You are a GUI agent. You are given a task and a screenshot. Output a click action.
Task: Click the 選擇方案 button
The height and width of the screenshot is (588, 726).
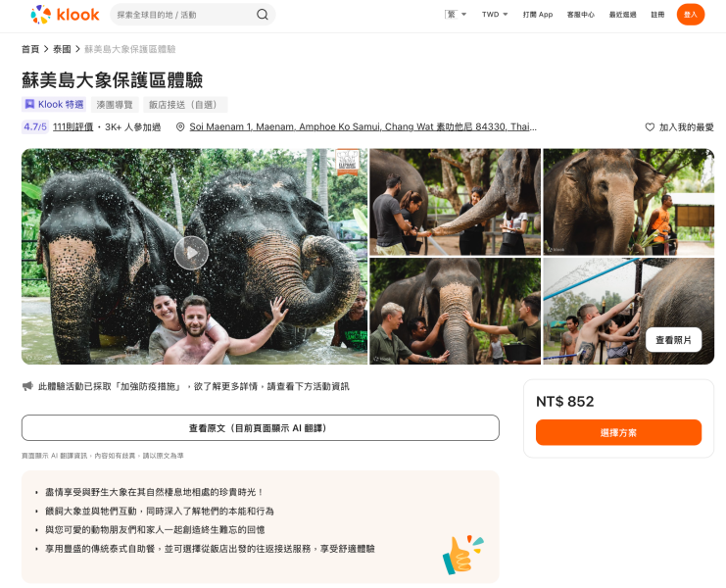point(618,432)
